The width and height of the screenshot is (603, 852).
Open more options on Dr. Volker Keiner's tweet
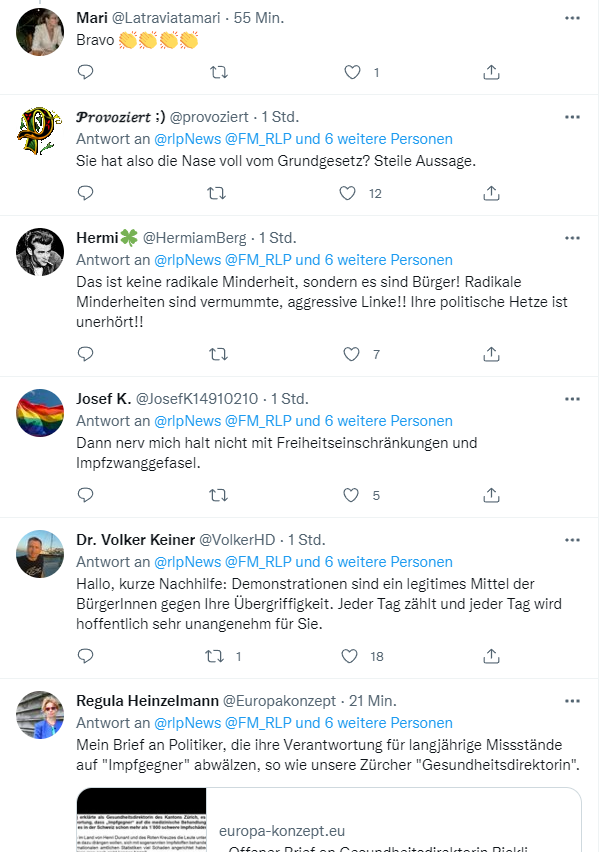(572, 540)
